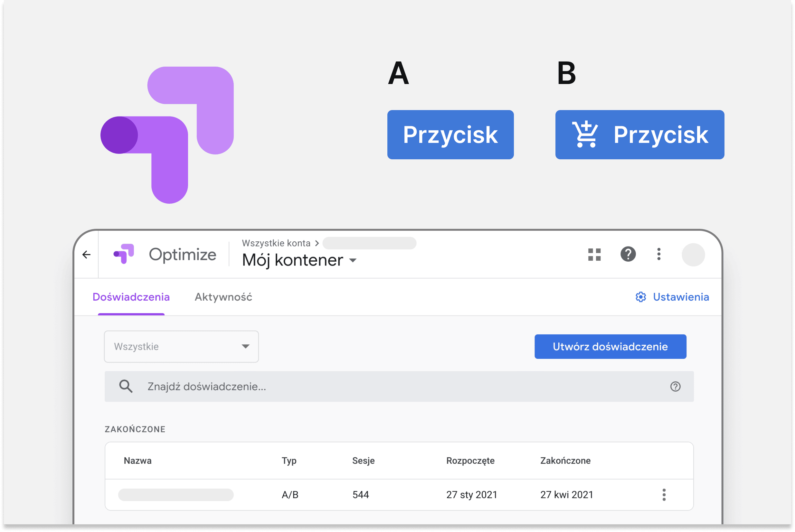The image size is (795, 532).
Task: Click the large Optimize logo graphic
Action: 167,135
